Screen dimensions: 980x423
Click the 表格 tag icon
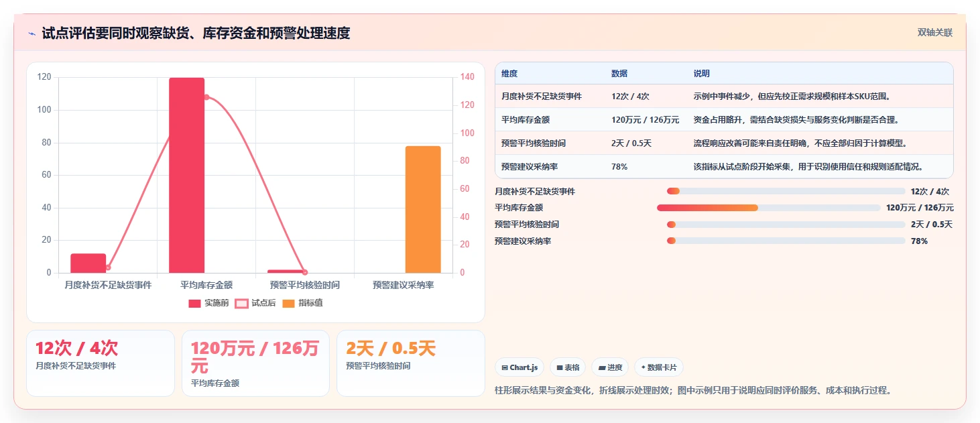559,368
